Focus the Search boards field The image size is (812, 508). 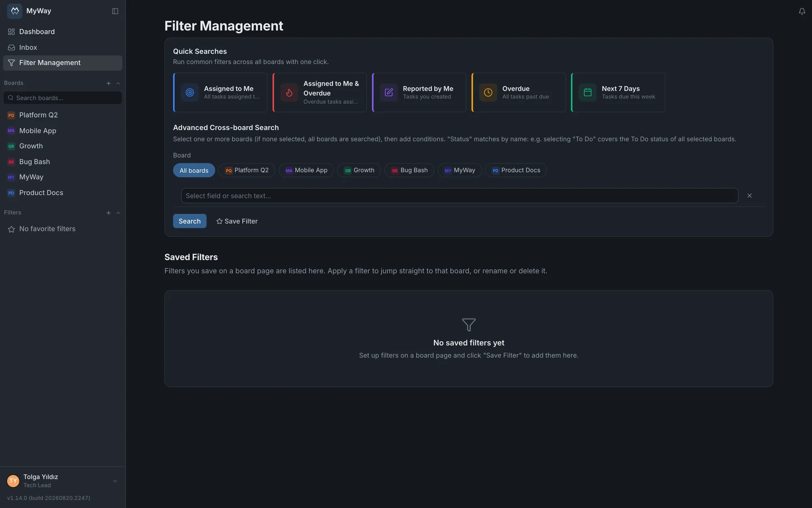click(x=63, y=98)
